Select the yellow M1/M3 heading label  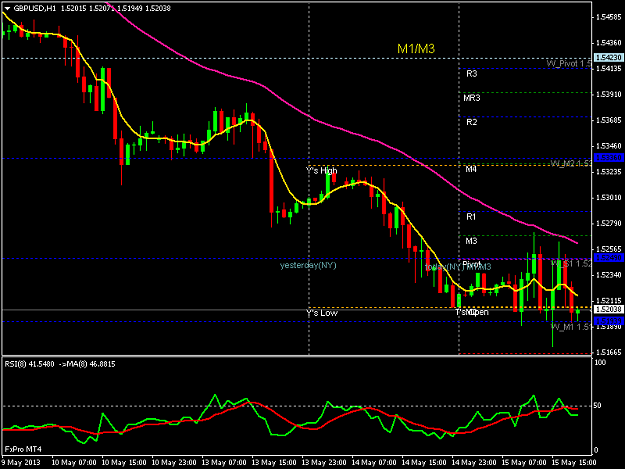416,49
